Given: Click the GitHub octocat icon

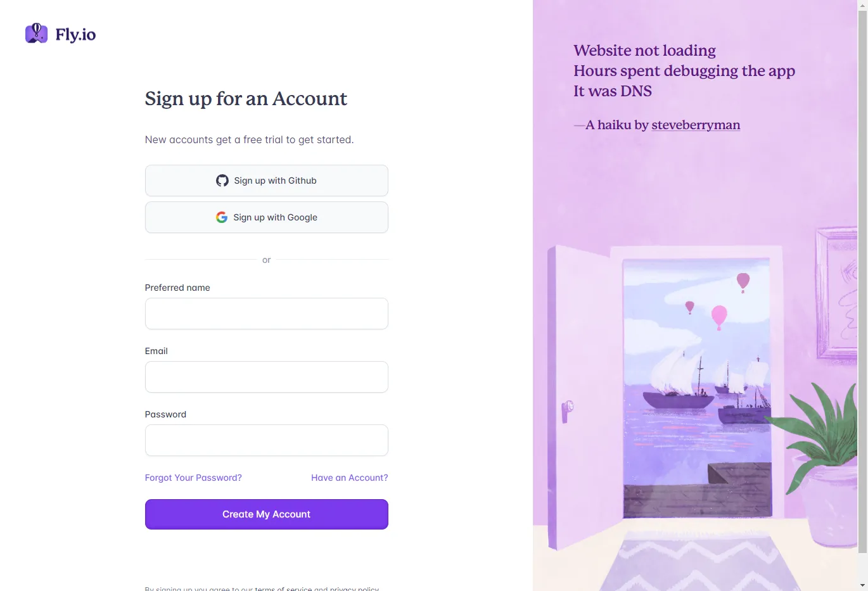Looking at the screenshot, I should [x=222, y=181].
